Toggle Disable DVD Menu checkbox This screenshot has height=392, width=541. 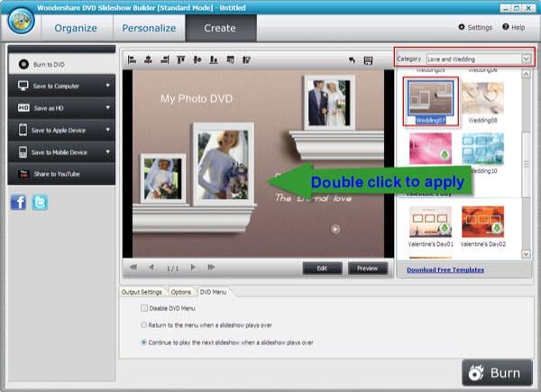pyautogui.click(x=144, y=308)
